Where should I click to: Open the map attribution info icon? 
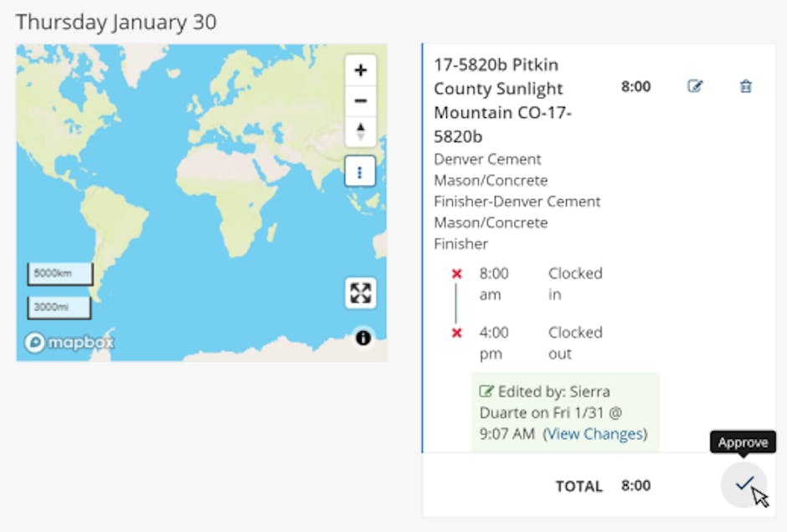(x=363, y=338)
